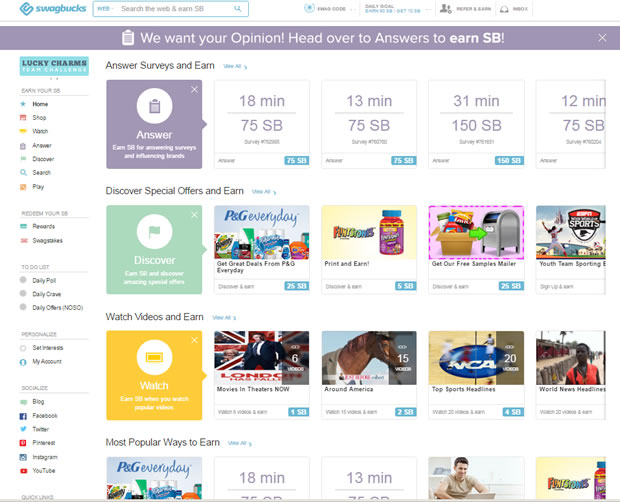The height and width of the screenshot is (502, 620).
Task: Click the round clipboard icon on Answer card
Action: point(154,106)
